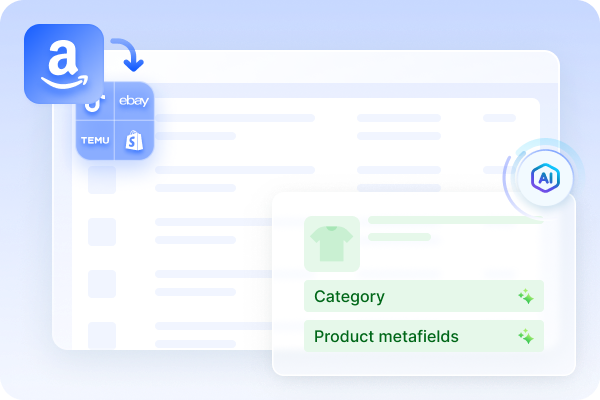Screen dimensions: 600x400
Task: Click the Amazon logo tile
Action: coord(64,64)
